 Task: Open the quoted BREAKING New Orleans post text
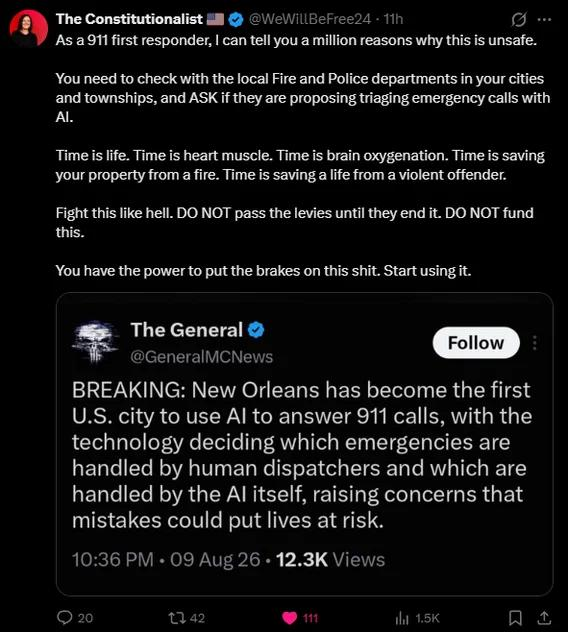tap(302, 455)
